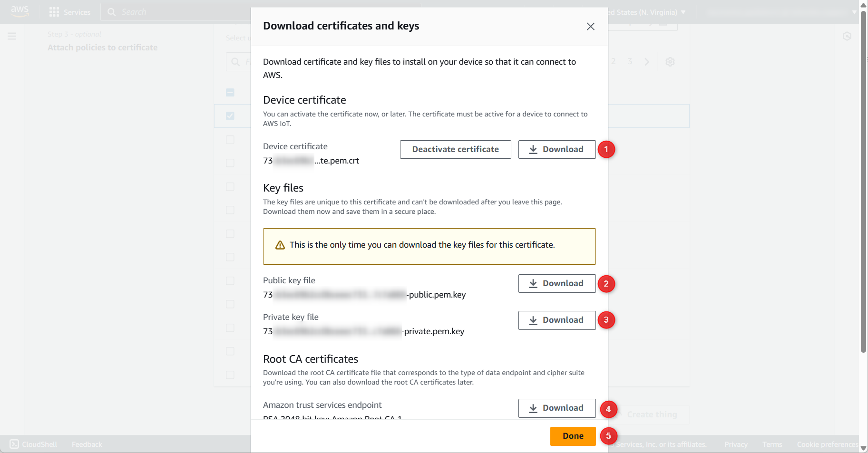Open the left navigation hamburger menu
The width and height of the screenshot is (868, 453).
[12, 36]
